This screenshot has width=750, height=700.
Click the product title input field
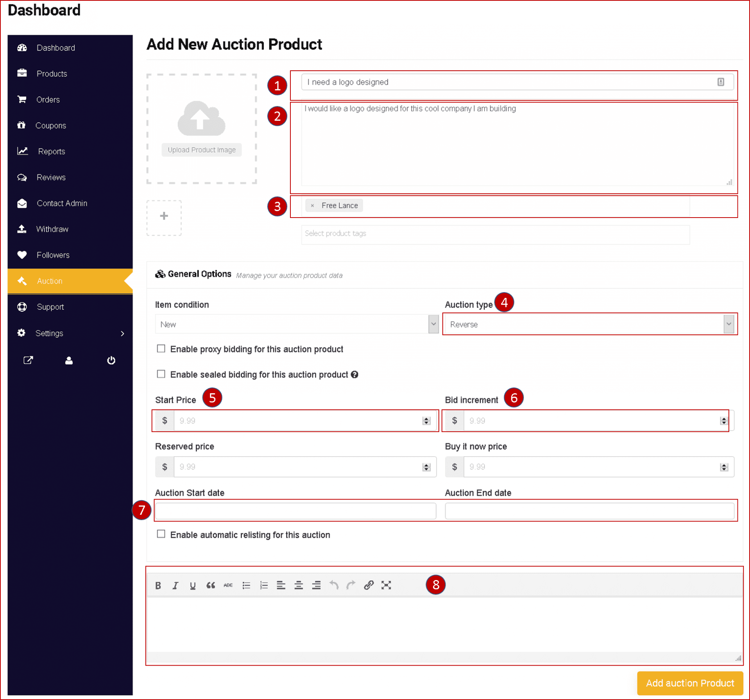[517, 82]
